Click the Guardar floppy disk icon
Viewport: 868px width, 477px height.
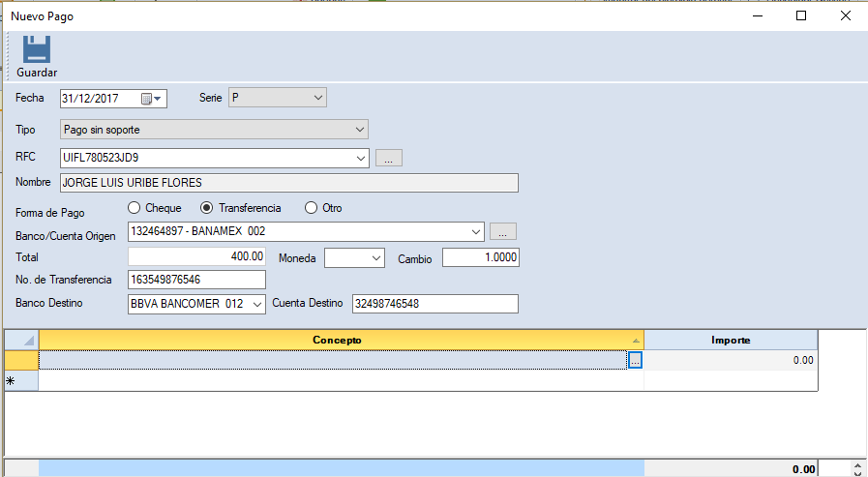click(36, 49)
